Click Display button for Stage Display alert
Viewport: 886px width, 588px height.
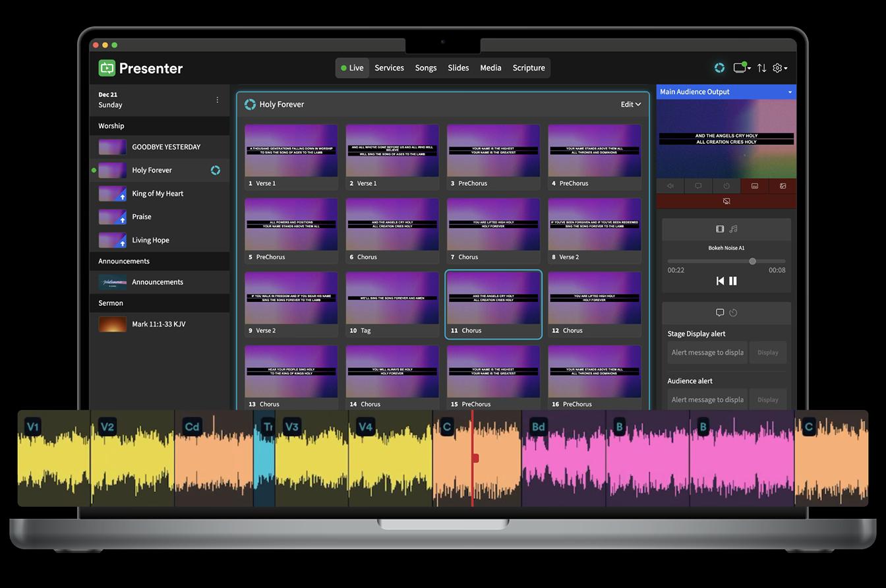[x=767, y=352]
